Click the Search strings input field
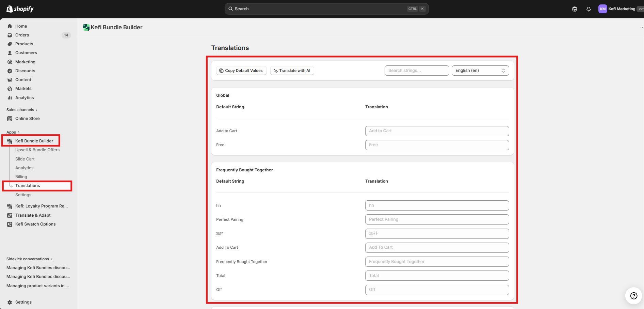 [417, 71]
